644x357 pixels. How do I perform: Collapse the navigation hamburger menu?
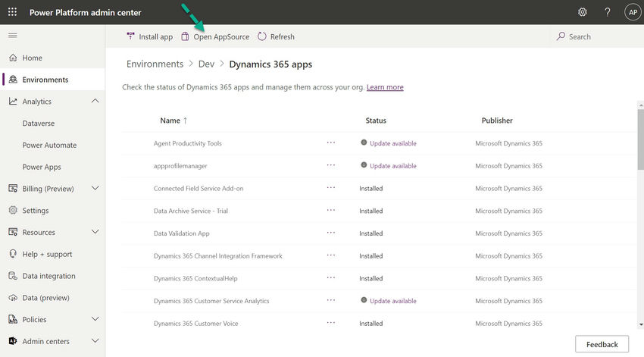pos(13,36)
